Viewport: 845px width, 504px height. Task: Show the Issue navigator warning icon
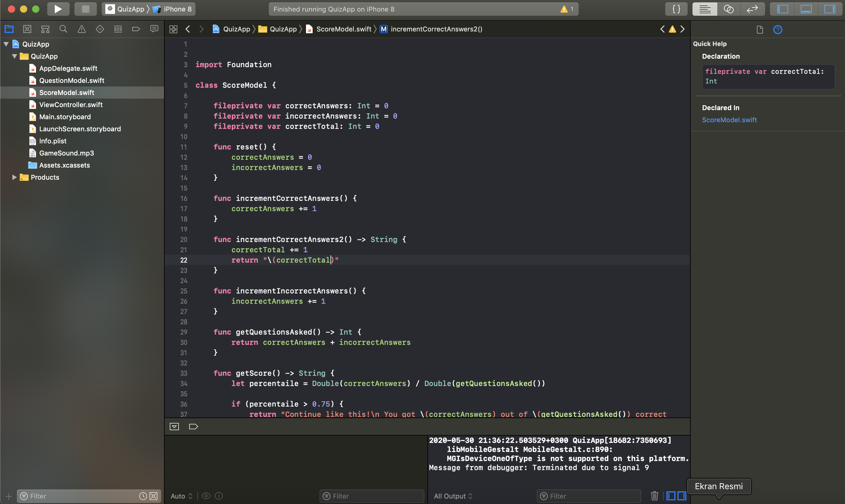point(81,29)
